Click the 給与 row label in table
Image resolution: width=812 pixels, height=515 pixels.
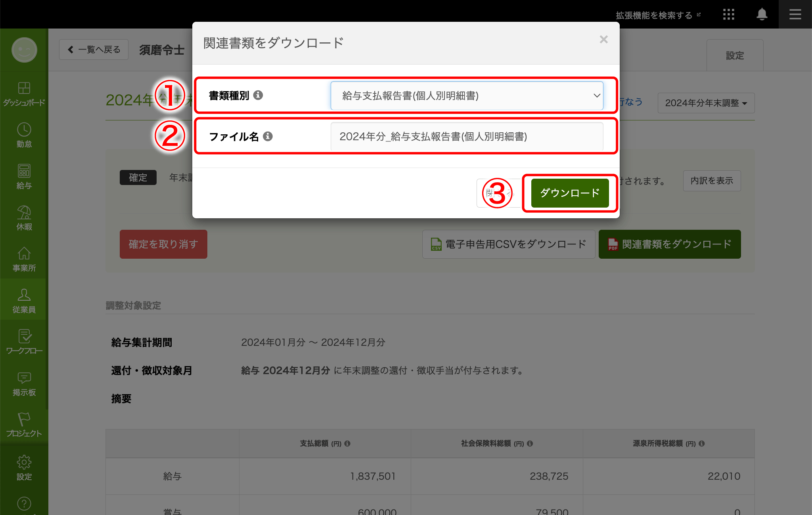click(x=172, y=476)
